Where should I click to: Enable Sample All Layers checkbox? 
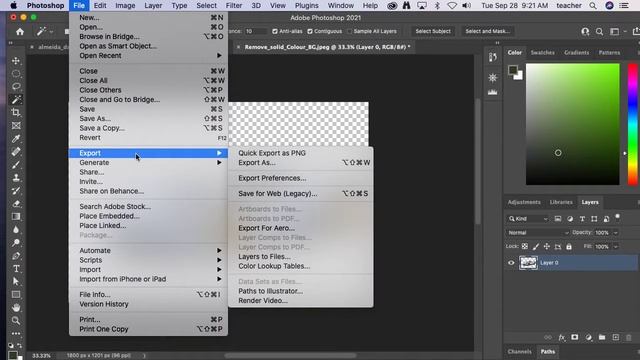[x=349, y=31]
